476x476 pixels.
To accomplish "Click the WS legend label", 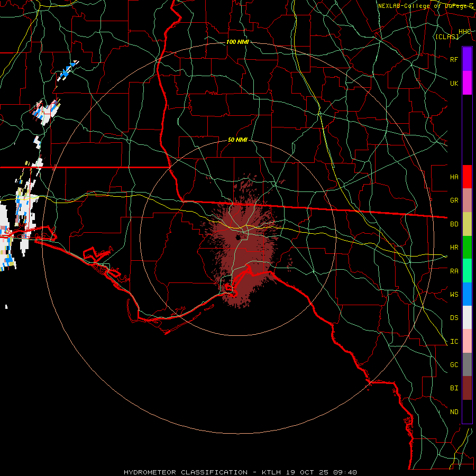I will (454, 295).
